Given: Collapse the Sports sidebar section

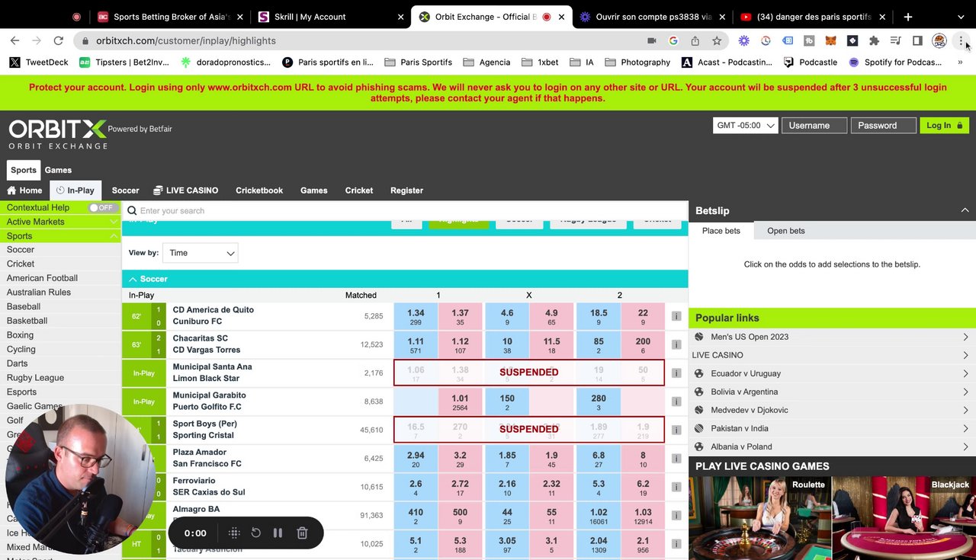Looking at the screenshot, I should pyautogui.click(x=114, y=236).
